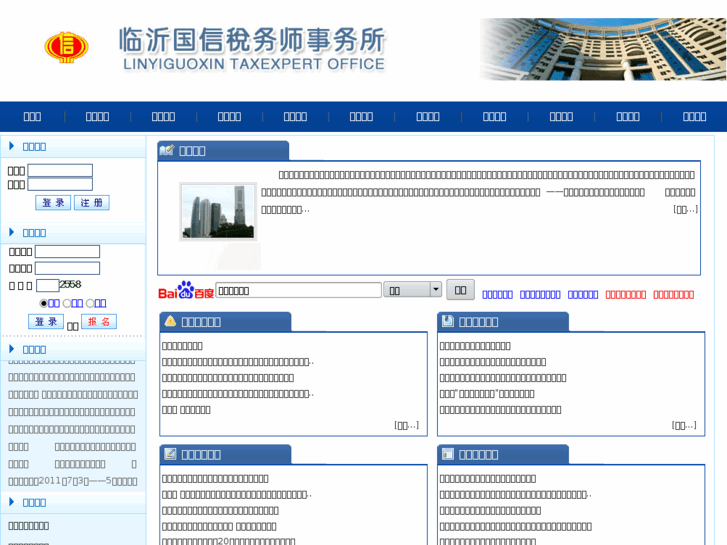Open the skyscraper photo thumbnail in the intro panel
727x545 pixels.
click(x=218, y=212)
